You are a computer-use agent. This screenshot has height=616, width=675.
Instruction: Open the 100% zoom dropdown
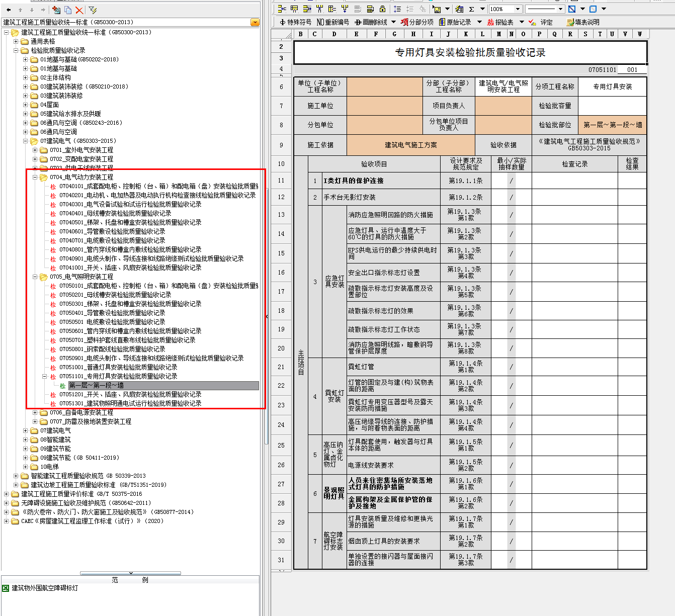coord(518,9)
